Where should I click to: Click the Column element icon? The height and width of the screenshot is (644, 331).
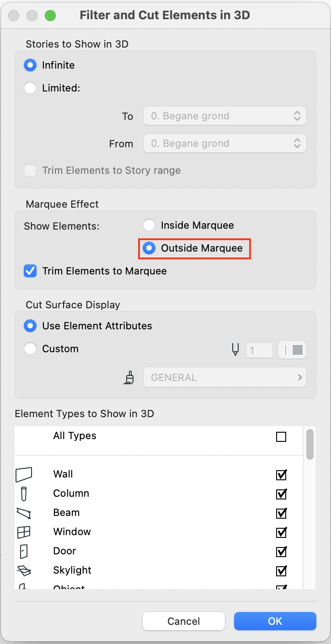coord(24,494)
